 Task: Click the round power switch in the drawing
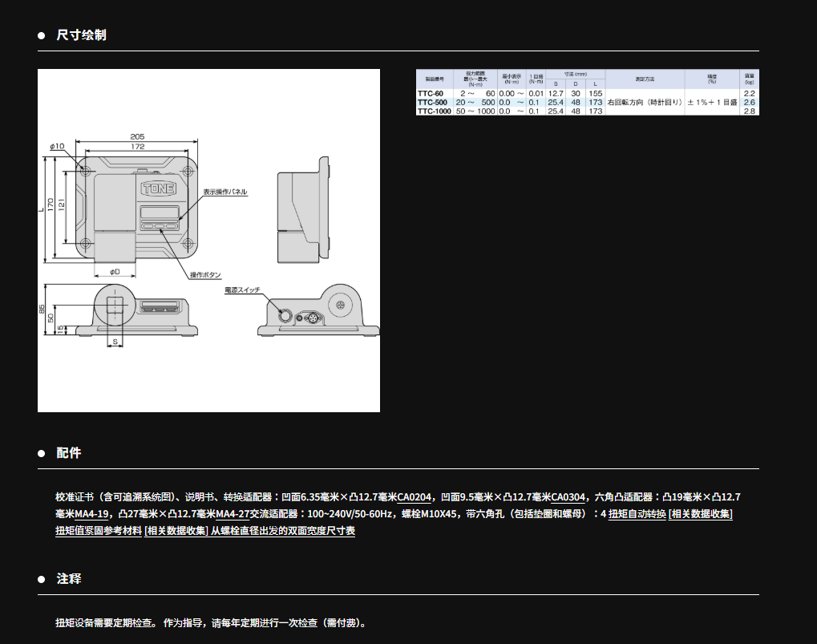(285, 314)
